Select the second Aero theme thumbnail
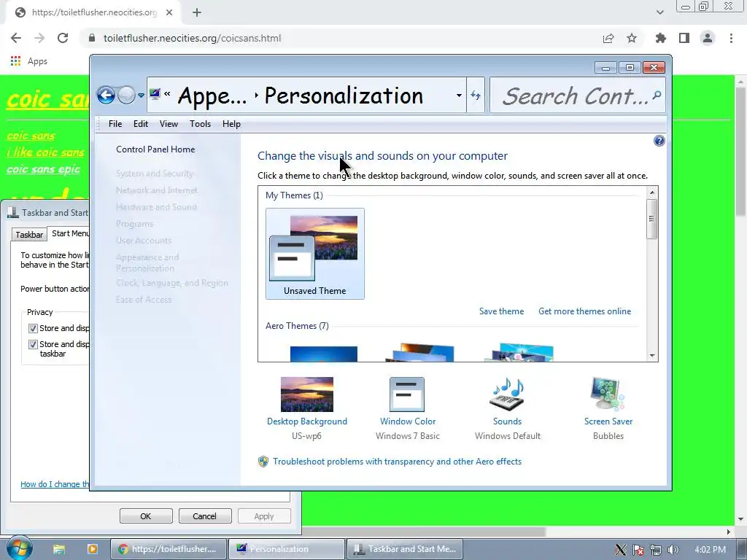The height and width of the screenshot is (560, 747). (419, 352)
